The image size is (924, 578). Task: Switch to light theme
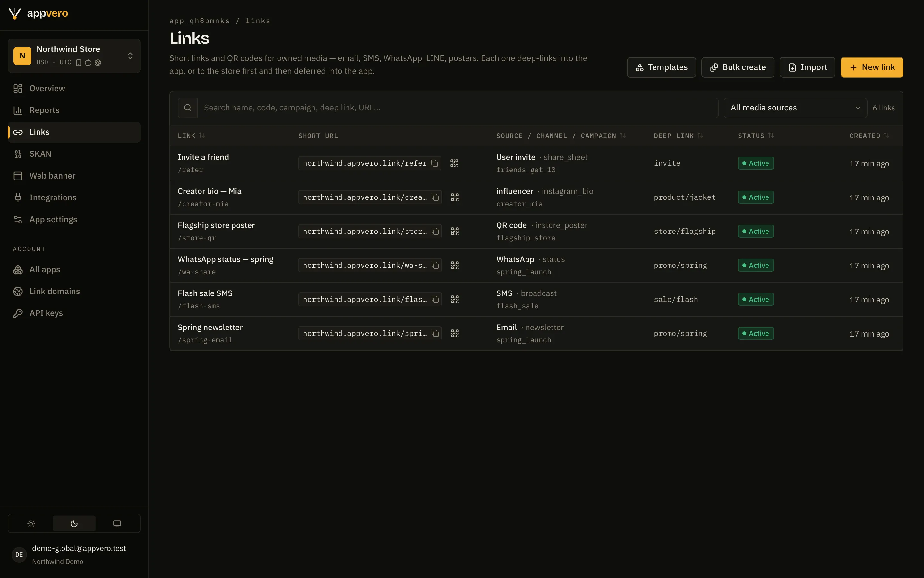click(31, 524)
